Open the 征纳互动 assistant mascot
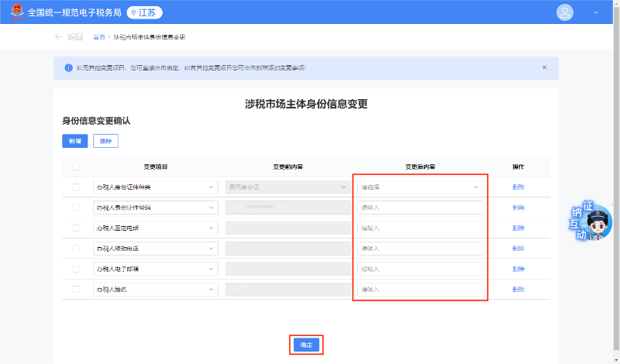 pos(591,221)
